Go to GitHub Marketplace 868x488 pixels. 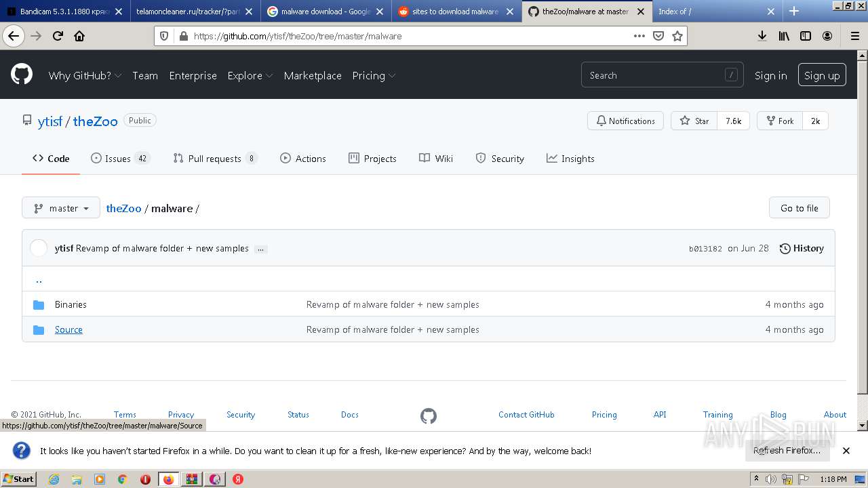(x=313, y=75)
